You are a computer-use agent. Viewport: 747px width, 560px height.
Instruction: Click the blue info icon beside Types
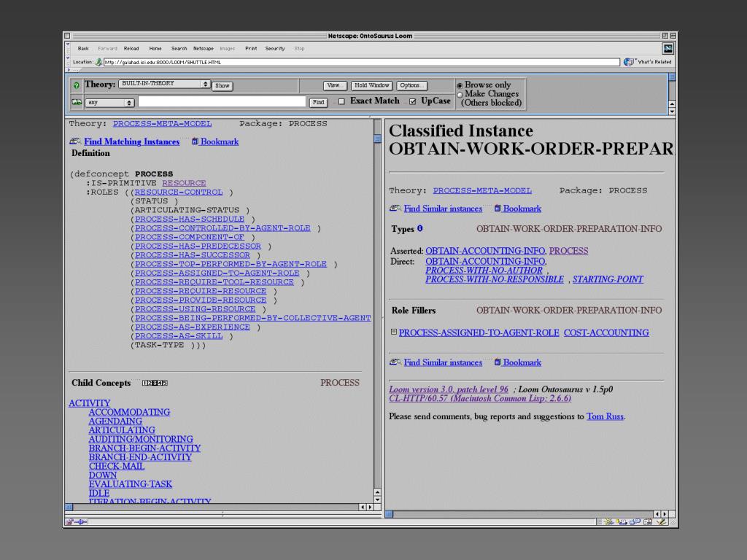pyautogui.click(x=419, y=228)
